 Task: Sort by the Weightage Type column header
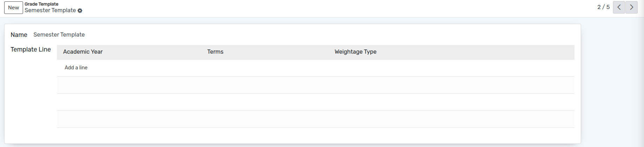coord(356,52)
